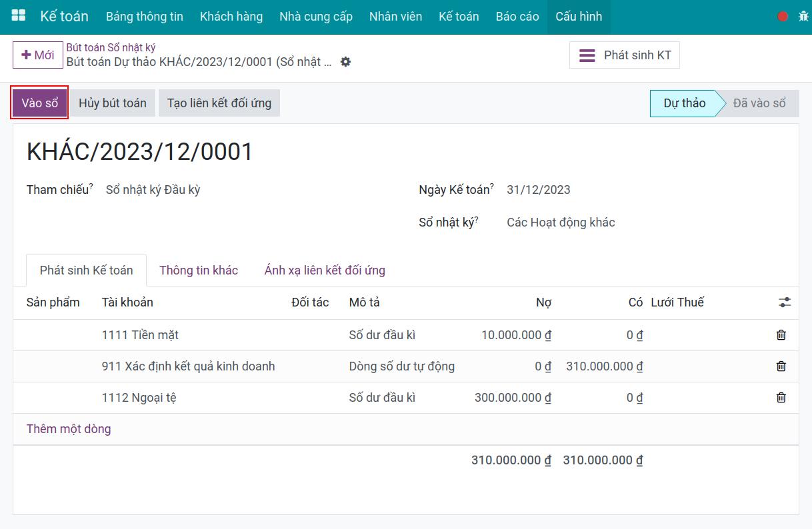Open the Nhà cung cấp menu
812x529 pixels.
coord(316,17)
